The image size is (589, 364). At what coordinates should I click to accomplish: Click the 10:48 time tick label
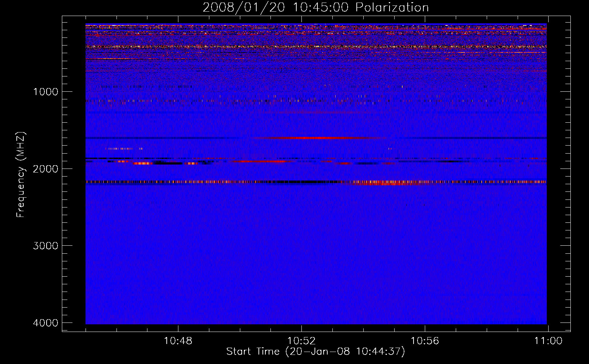click(178, 341)
